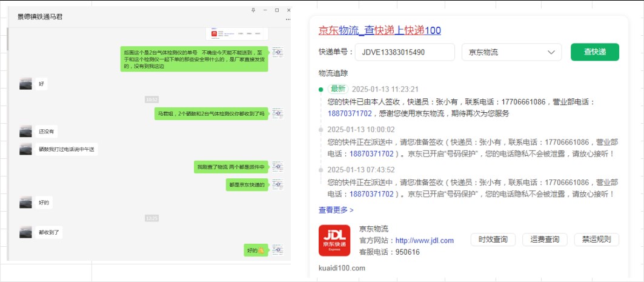Click sender avatar beside 都是京东快递的 message

[277, 184]
